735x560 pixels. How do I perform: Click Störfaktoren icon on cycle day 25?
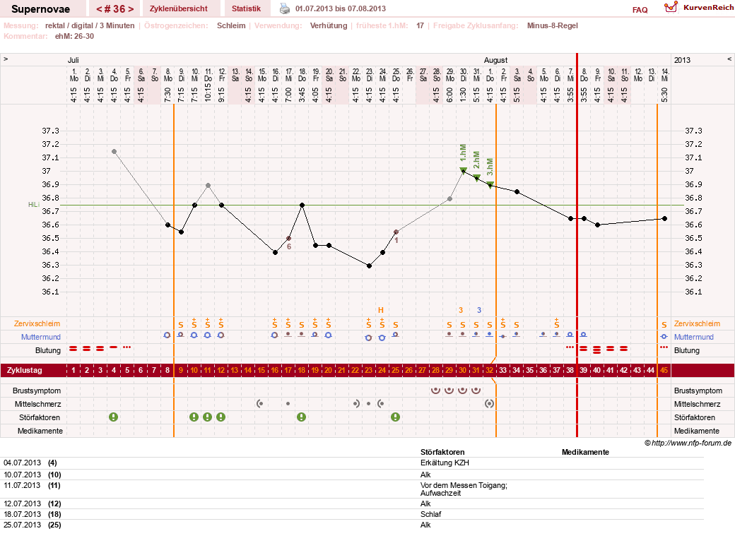pos(396,417)
